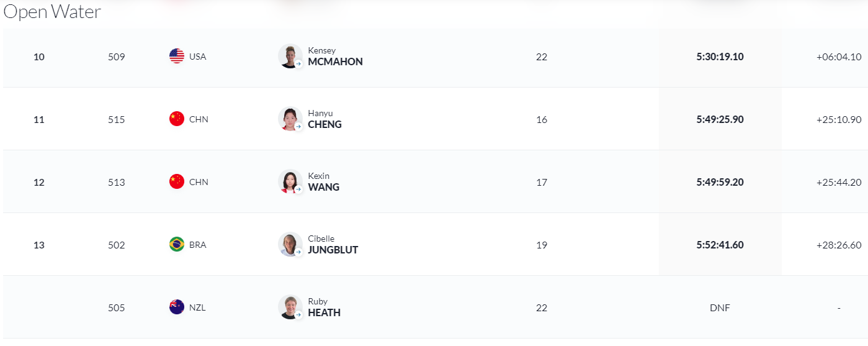Click the Brazil flag icon

point(177,244)
